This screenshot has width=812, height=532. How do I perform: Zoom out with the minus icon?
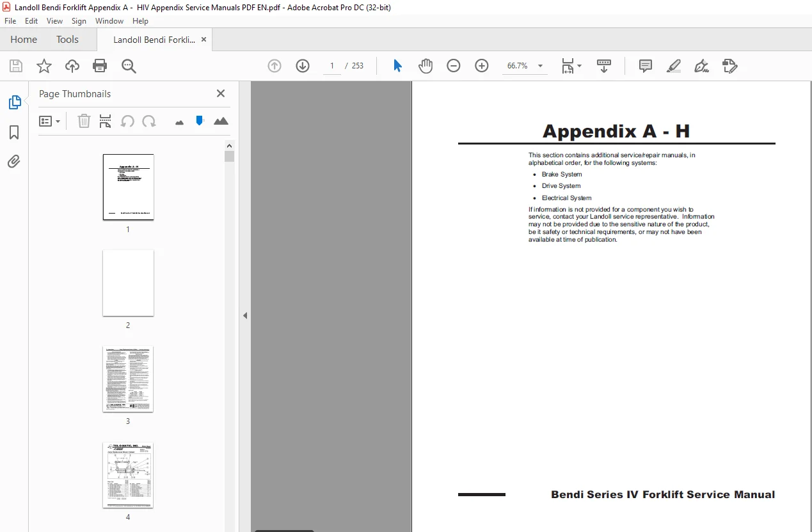(454, 66)
